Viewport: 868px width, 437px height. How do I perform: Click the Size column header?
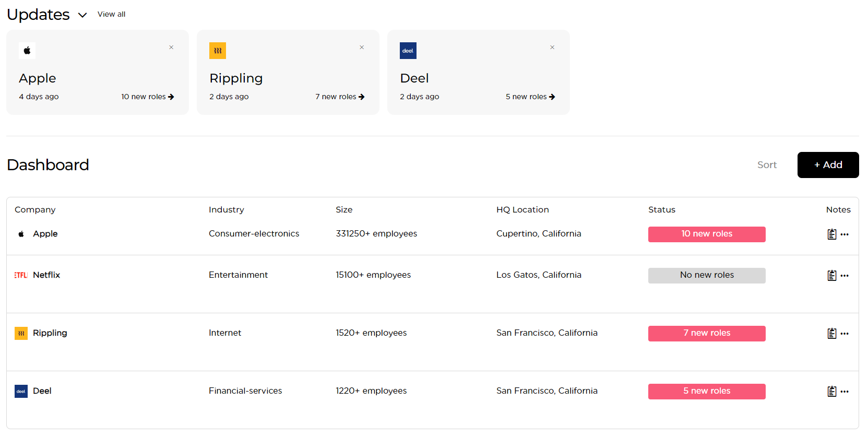[344, 210]
